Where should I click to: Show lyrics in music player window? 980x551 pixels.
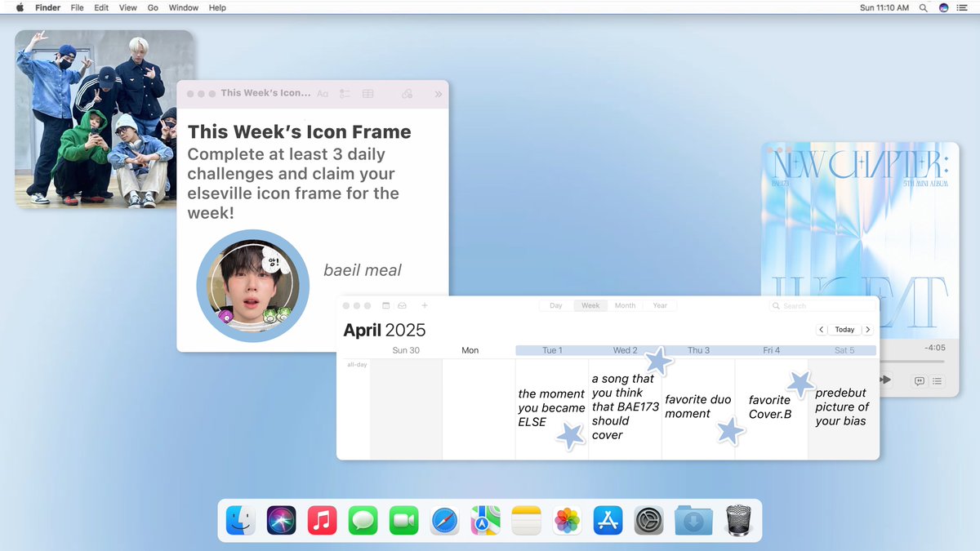pos(920,380)
